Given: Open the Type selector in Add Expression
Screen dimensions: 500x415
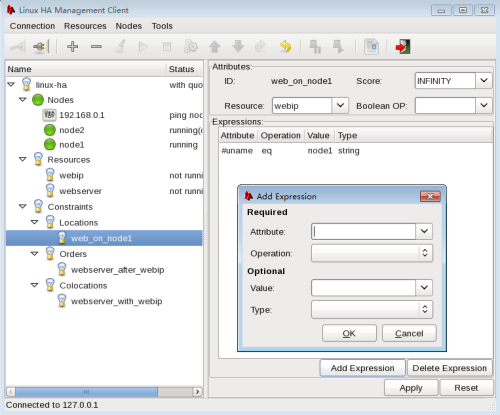Looking at the screenshot, I should tap(372, 310).
